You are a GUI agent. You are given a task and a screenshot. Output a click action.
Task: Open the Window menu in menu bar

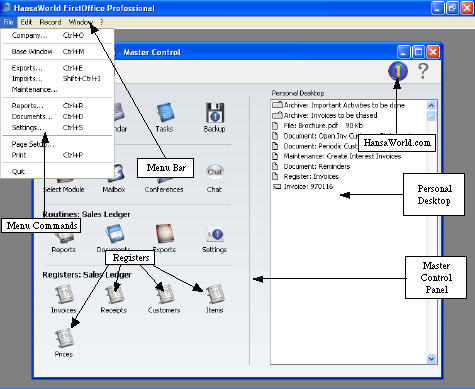(x=81, y=22)
